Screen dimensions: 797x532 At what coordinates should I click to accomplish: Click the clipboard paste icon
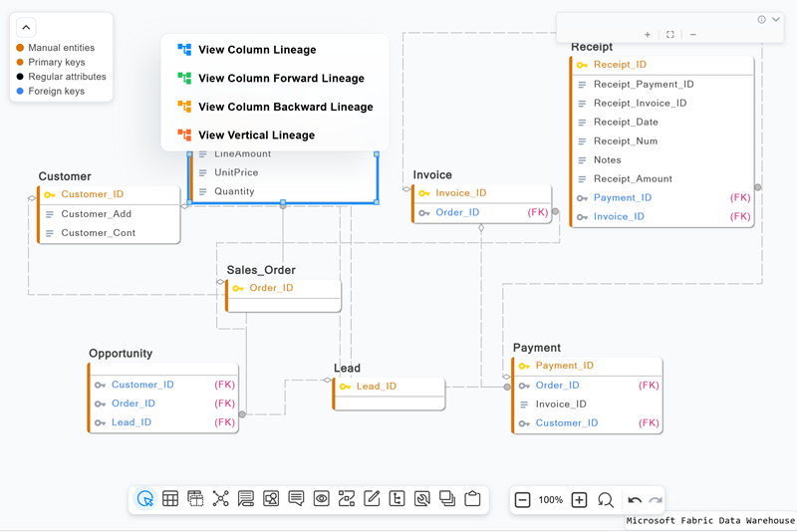tap(472, 499)
